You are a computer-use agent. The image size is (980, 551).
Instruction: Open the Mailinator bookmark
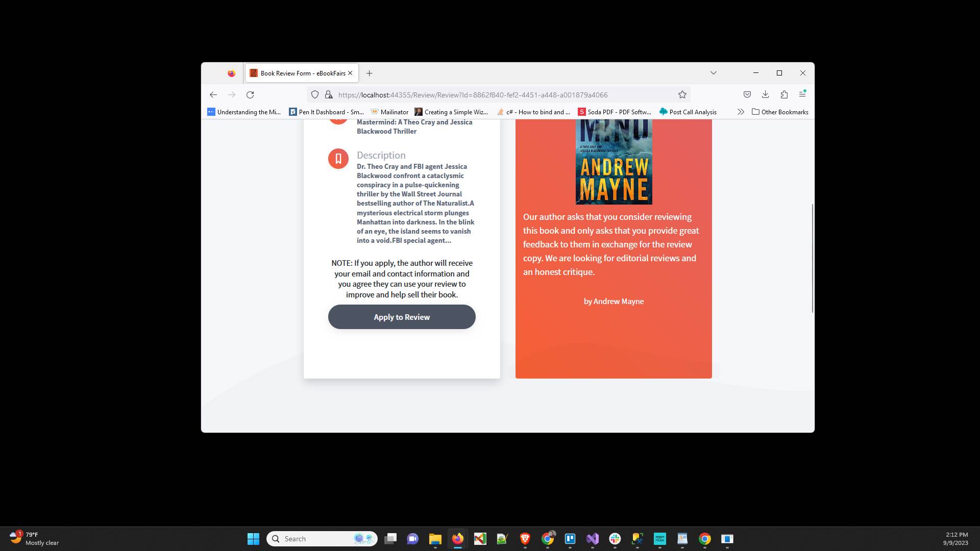[x=389, y=112]
